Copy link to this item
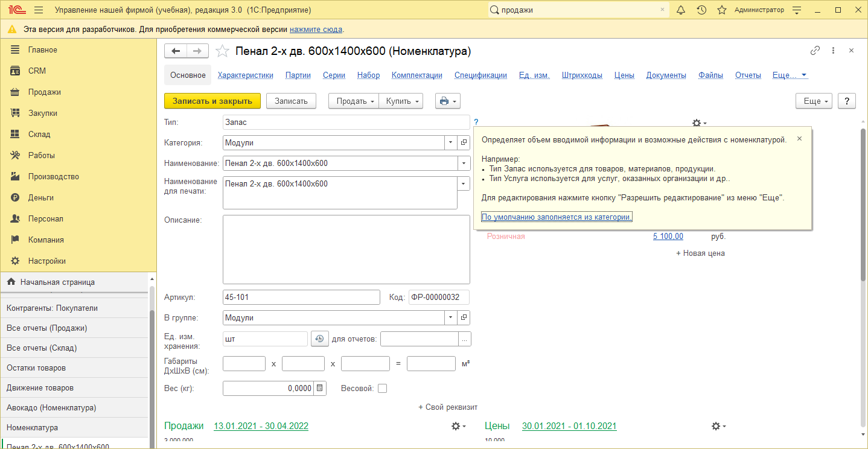This screenshot has height=449, width=868. [x=815, y=51]
